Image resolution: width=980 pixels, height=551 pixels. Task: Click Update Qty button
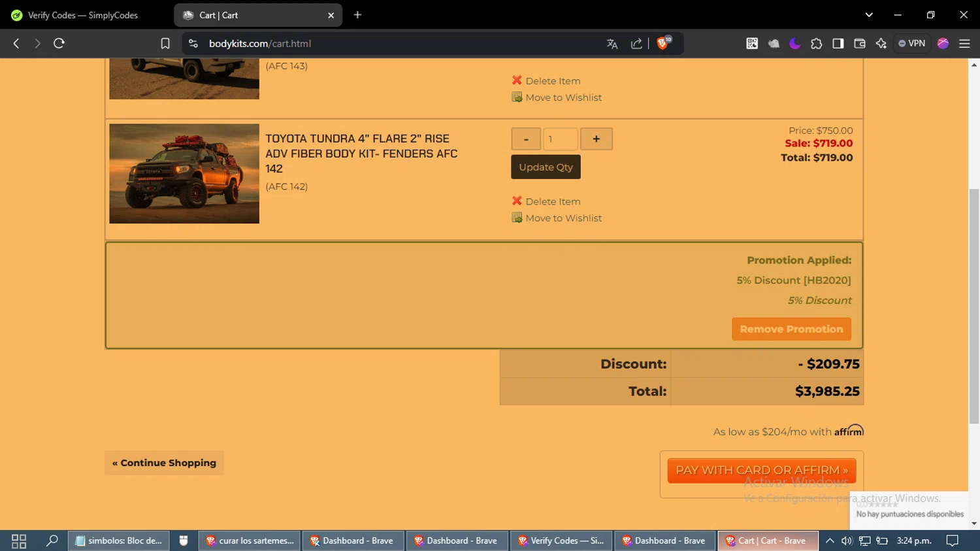[x=546, y=167]
